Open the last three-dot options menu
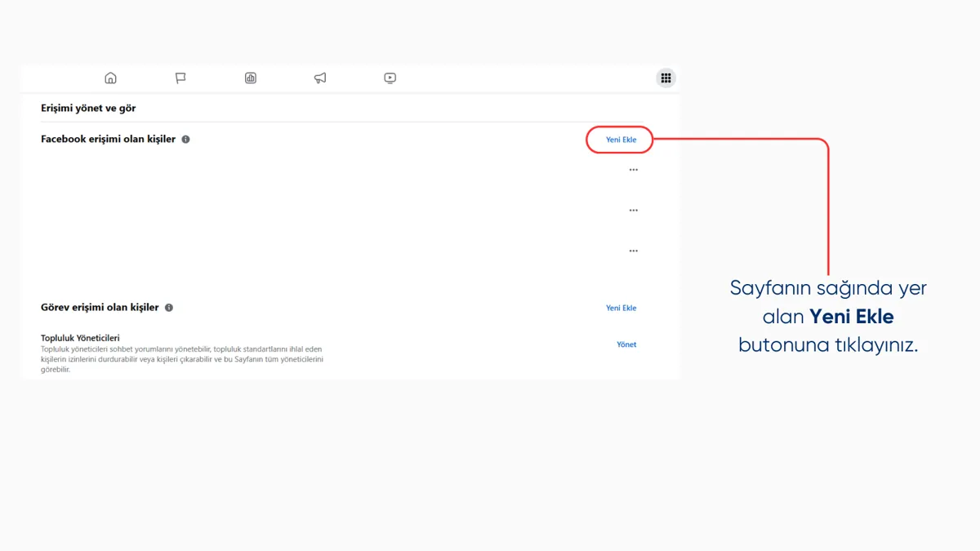 pyautogui.click(x=633, y=251)
